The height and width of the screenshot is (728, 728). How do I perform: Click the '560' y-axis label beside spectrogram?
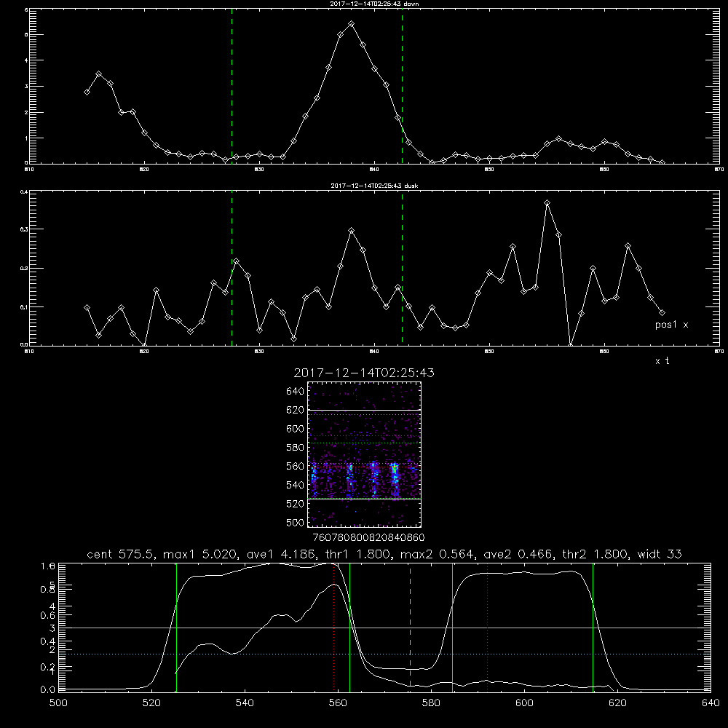(x=296, y=466)
